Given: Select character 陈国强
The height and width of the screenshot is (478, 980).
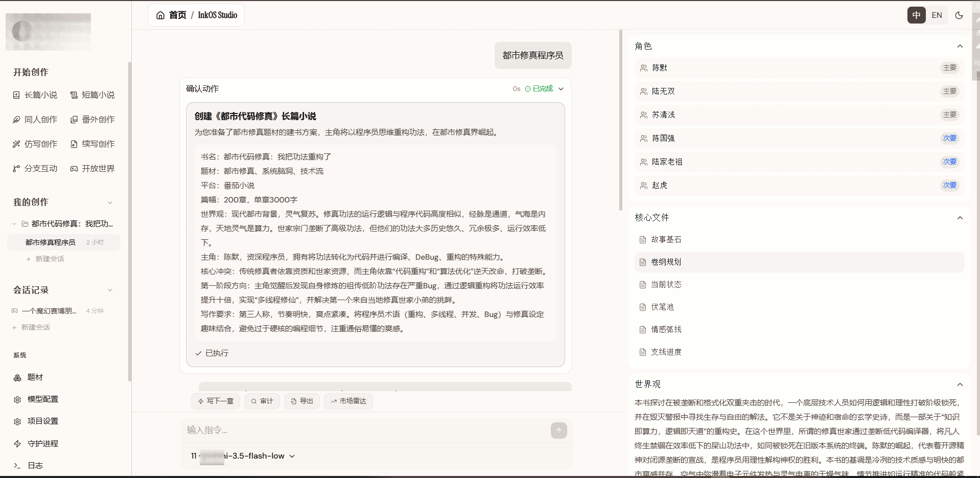Looking at the screenshot, I should point(800,139).
